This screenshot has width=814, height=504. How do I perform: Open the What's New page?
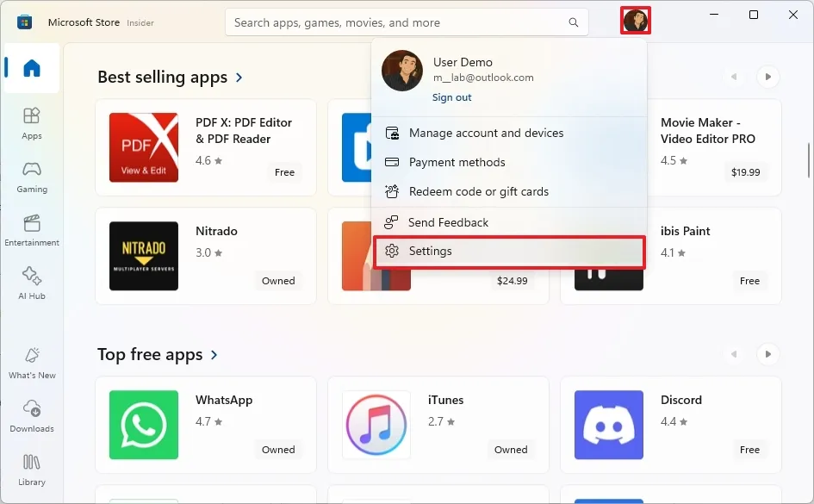tap(32, 360)
